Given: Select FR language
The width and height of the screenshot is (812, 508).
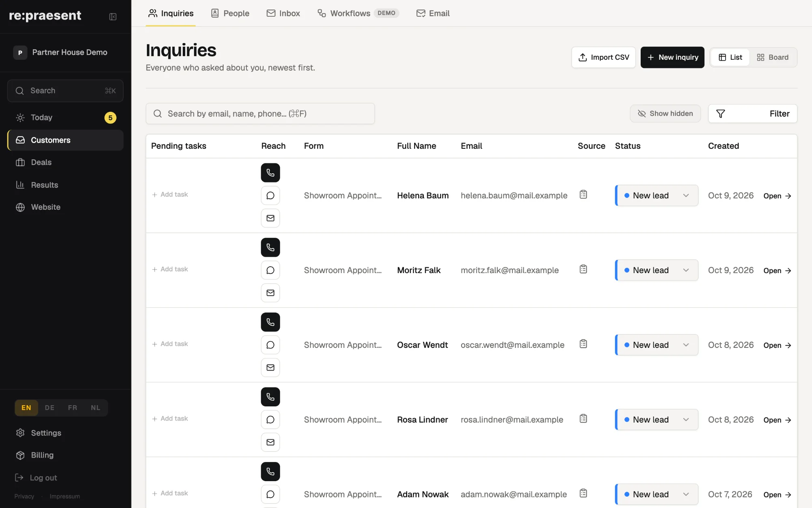Looking at the screenshot, I should point(73,408).
